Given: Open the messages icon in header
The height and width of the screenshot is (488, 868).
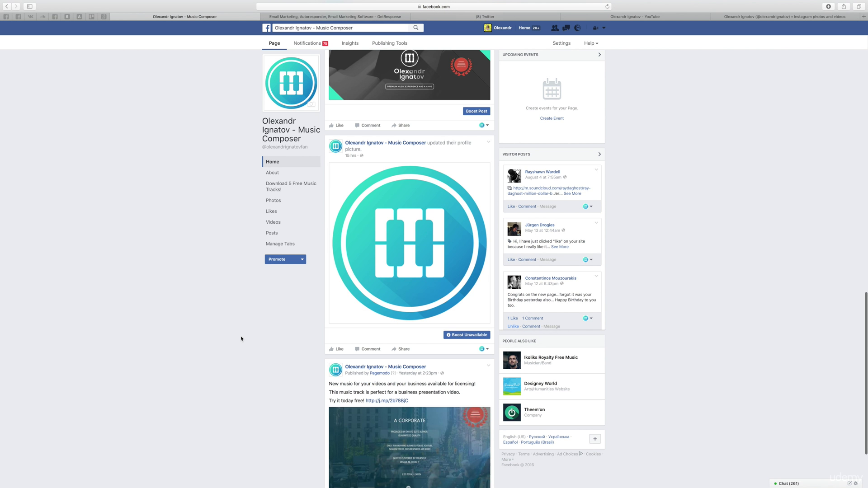Looking at the screenshot, I should (566, 28).
